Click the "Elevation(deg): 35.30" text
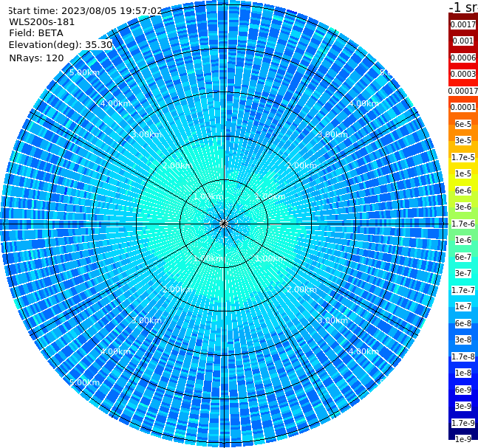This screenshot has width=478, height=448. coord(61,45)
